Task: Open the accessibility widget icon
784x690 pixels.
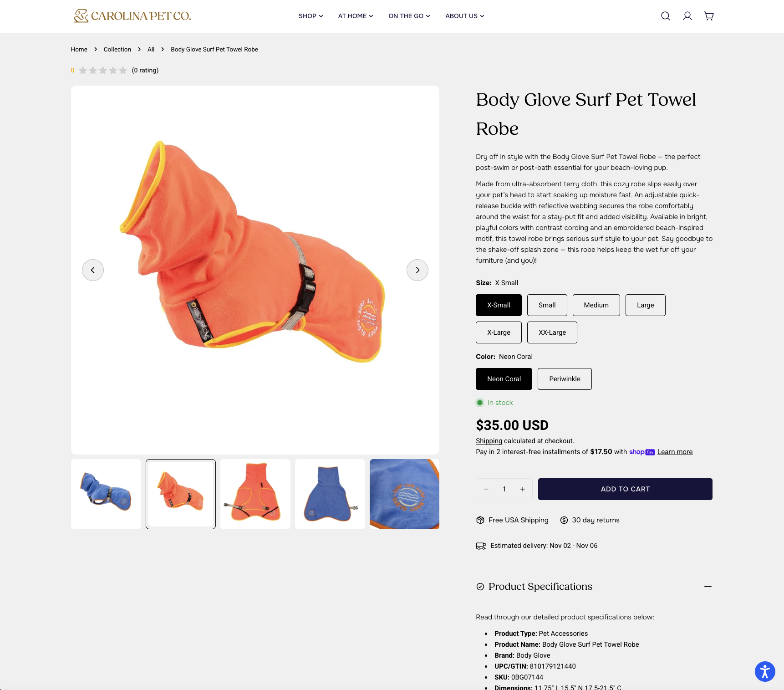Action: click(765, 671)
